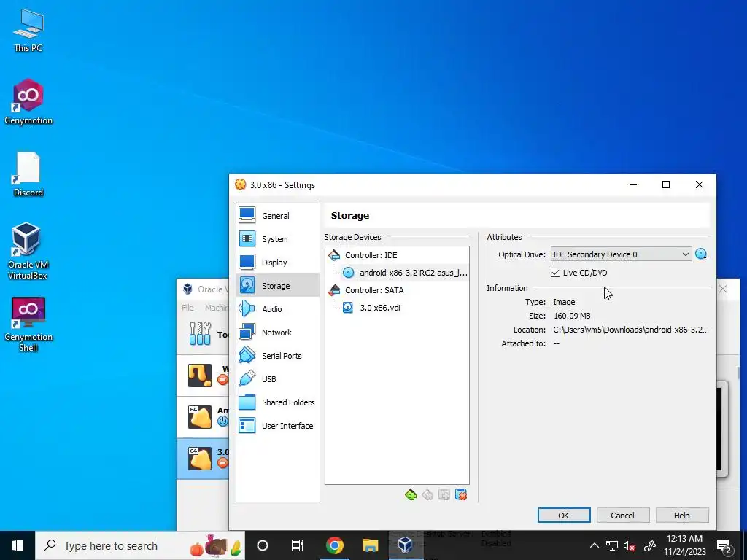
Task: Click the remove storage attachment icon
Action: [461, 495]
